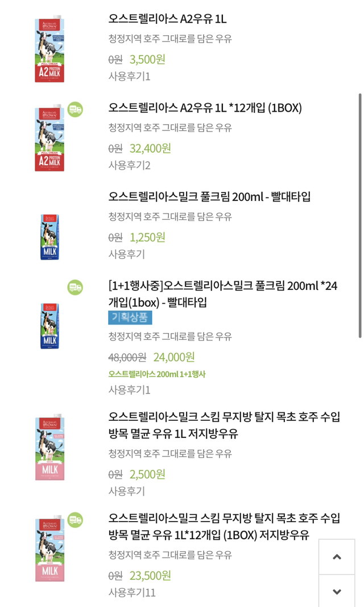364x607 pixels.
Task: Click the vertical page scrollbar
Action: tap(359, 215)
